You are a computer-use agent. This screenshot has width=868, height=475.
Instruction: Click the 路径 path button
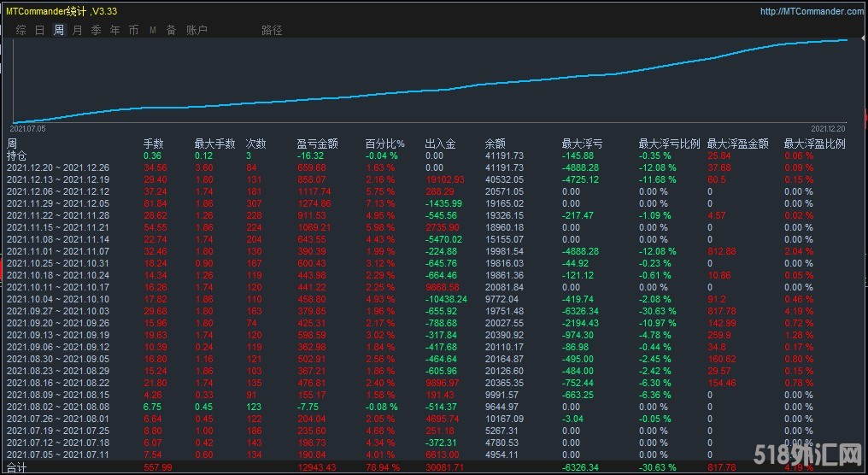(x=272, y=30)
